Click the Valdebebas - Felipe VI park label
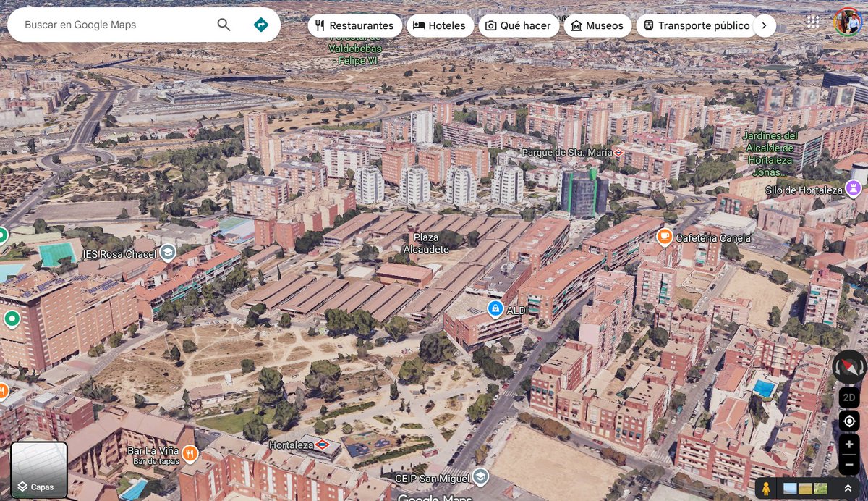Viewport: 868px width, 501px height. point(354,49)
